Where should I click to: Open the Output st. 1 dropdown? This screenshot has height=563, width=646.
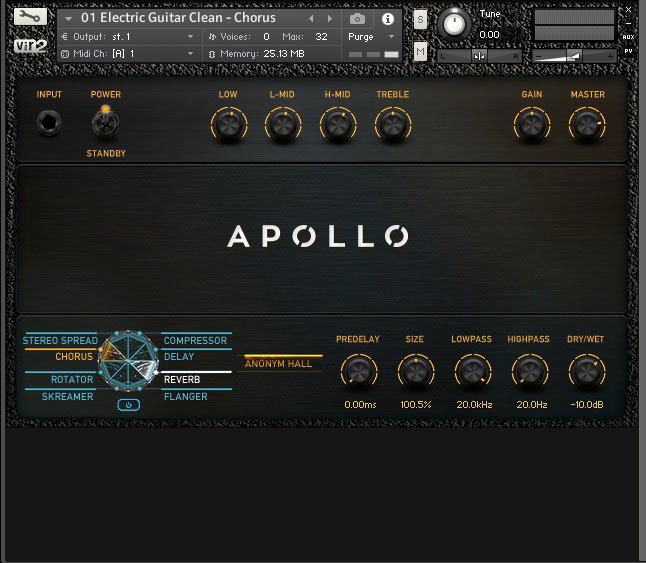[x=129, y=37]
